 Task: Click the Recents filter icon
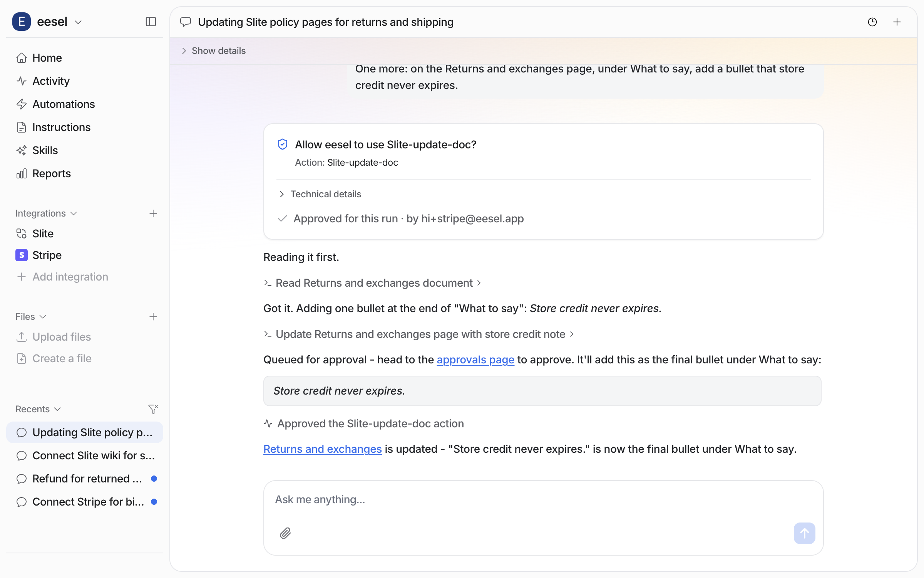click(x=153, y=409)
